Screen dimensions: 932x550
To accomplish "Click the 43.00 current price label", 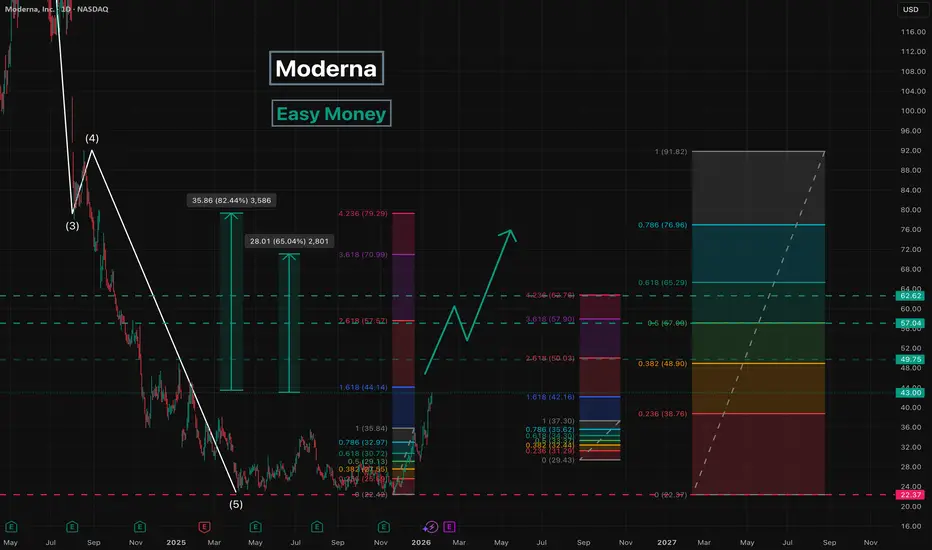I will click(910, 393).
